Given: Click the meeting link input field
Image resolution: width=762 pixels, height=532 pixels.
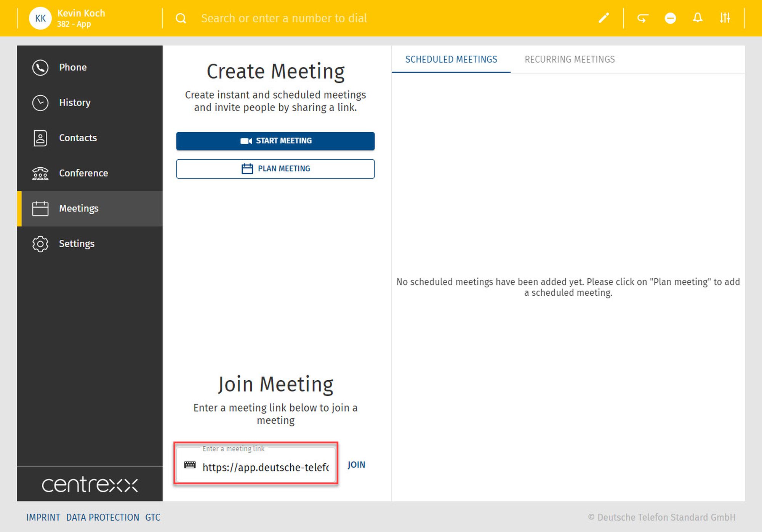Looking at the screenshot, I should click(265, 467).
